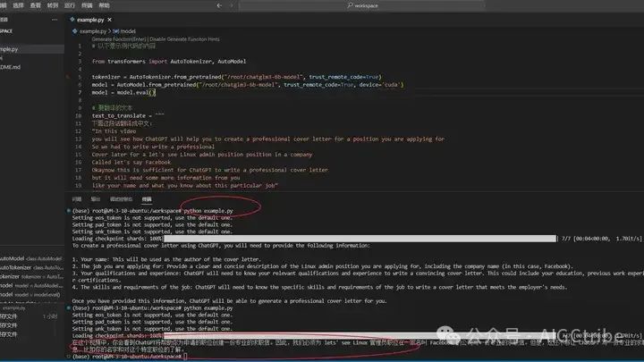Click the forward navigation arrow in title bar
Screen dimensions: 644x362
click(x=232, y=5)
